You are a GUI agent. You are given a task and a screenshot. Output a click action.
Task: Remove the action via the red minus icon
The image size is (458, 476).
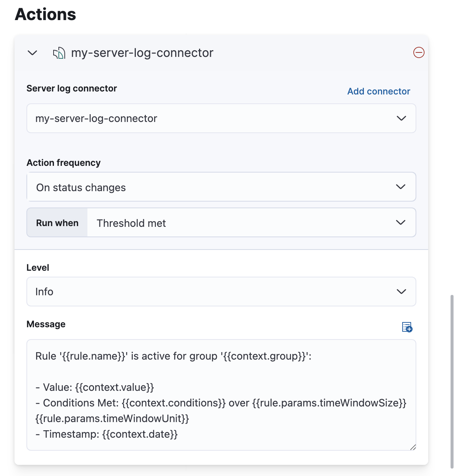[x=419, y=53]
